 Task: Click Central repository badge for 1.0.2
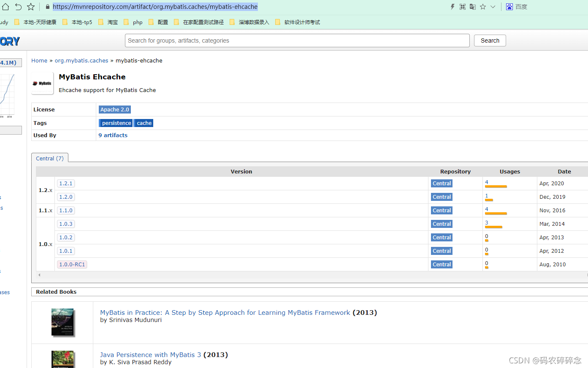[442, 238]
